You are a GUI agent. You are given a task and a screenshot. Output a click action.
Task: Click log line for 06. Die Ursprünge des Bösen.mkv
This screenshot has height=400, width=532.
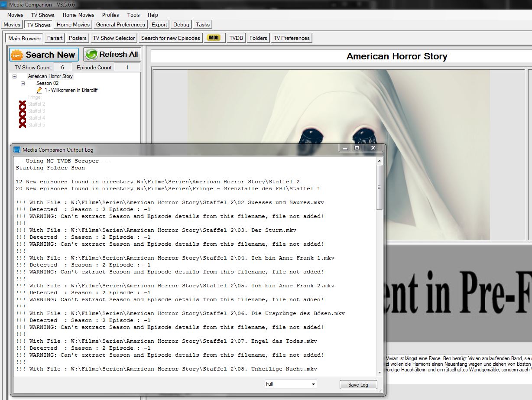[180, 313]
